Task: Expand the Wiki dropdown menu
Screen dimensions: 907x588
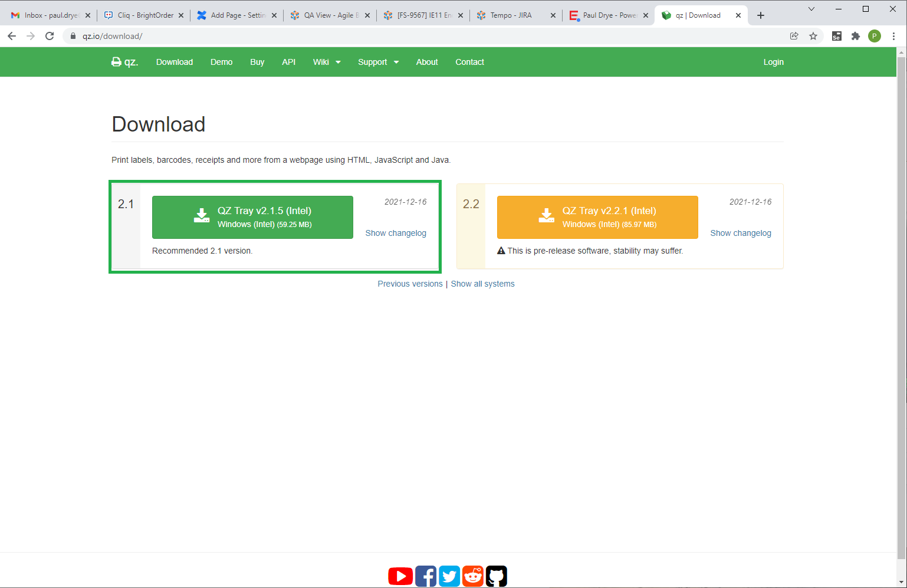Action: click(327, 62)
